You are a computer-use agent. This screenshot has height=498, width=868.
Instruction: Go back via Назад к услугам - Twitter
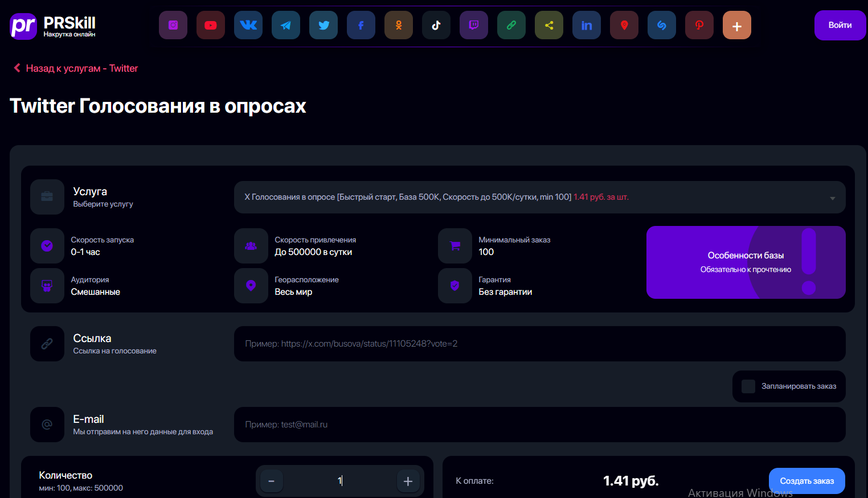coord(76,68)
